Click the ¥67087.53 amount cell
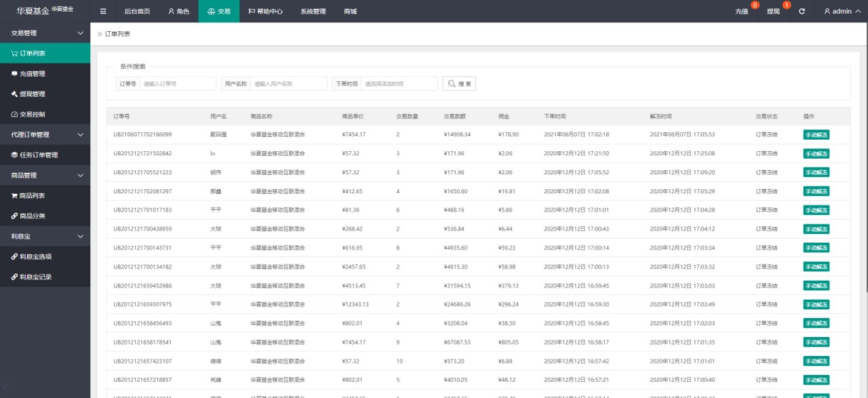868x398 pixels. coord(457,342)
